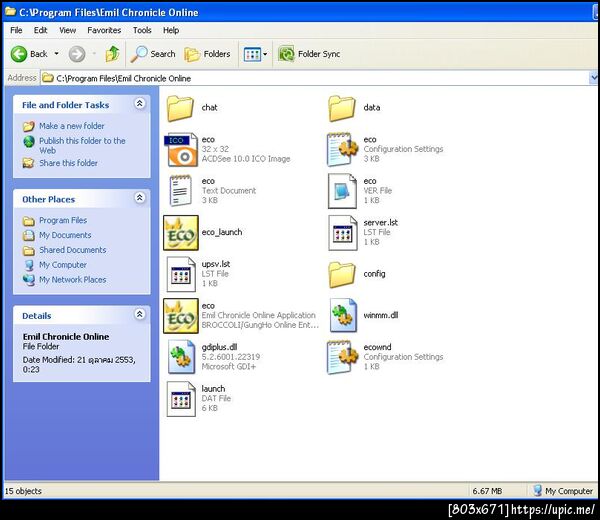Viewport: 600px width, 520px height.
Task: Select the gdiplus.dll file icon
Action: tap(181, 357)
